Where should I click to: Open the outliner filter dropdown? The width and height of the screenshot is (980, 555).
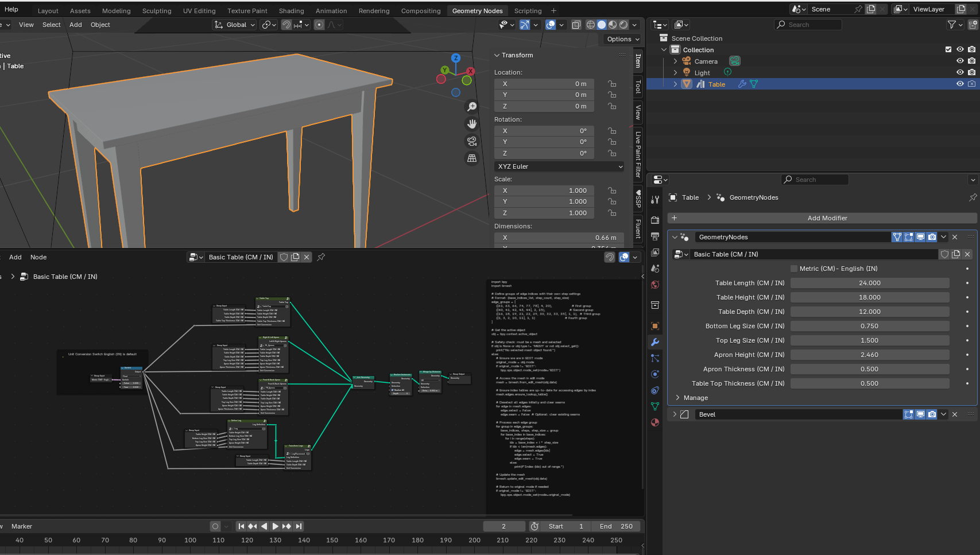pyautogui.click(x=955, y=25)
